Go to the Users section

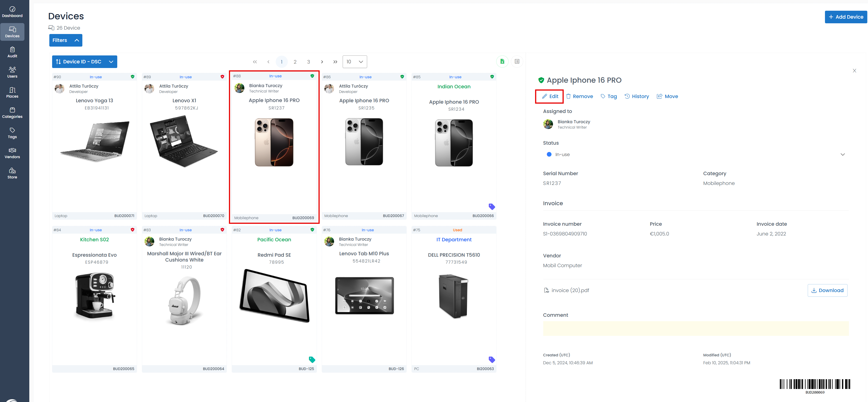pos(12,72)
